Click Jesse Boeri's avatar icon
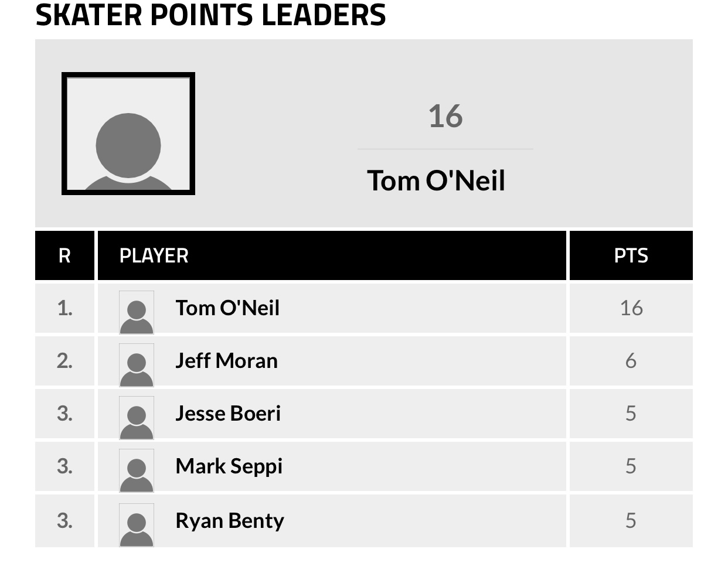Viewport: 728px width, 573px height. (x=137, y=418)
